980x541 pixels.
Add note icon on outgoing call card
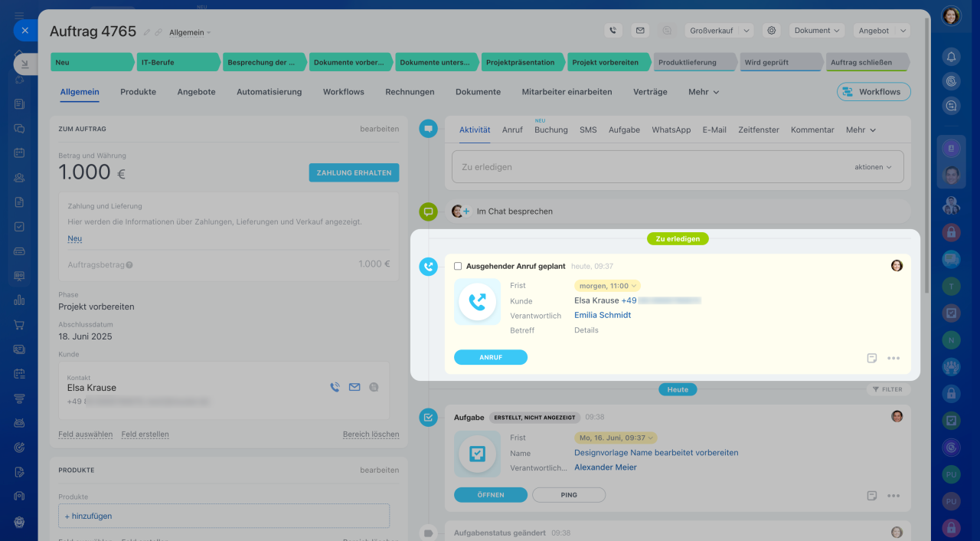pyautogui.click(x=872, y=358)
